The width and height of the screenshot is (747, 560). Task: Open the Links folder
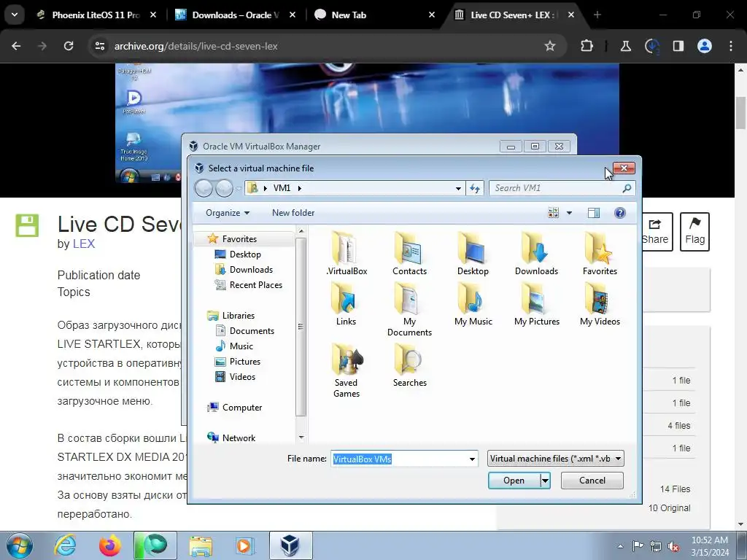pos(346,304)
